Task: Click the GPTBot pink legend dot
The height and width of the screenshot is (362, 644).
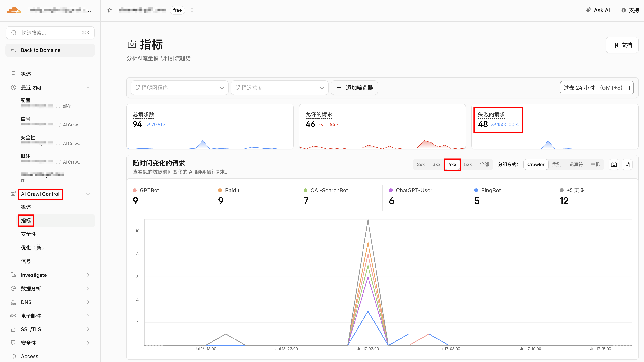Action: (x=135, y=190)
